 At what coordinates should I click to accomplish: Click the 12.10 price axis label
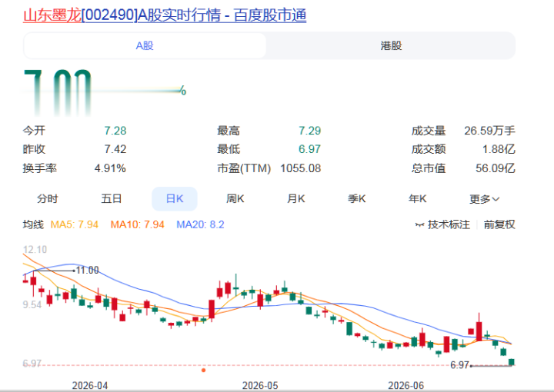pyautogui.click(x=35, y=250)
